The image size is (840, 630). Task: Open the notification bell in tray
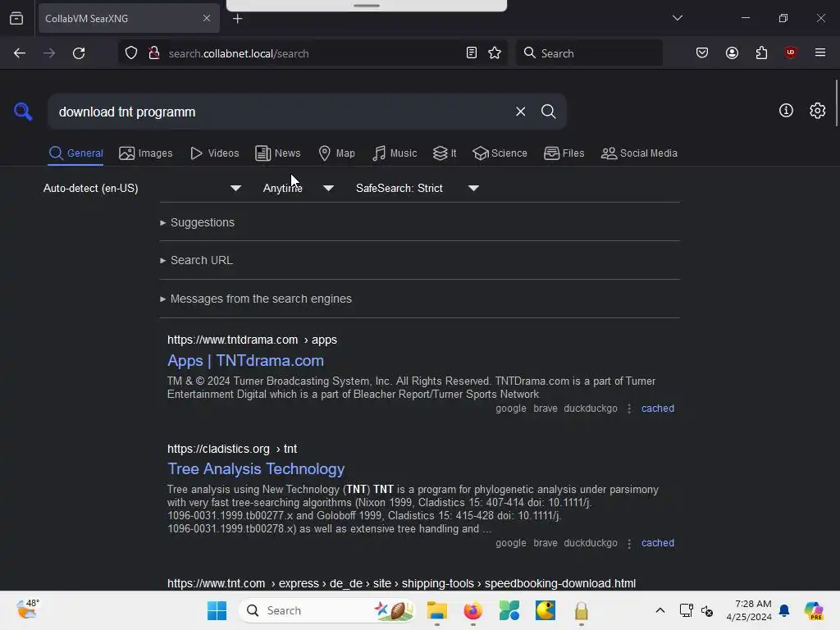pyautogui.click(x=784, y=610)
